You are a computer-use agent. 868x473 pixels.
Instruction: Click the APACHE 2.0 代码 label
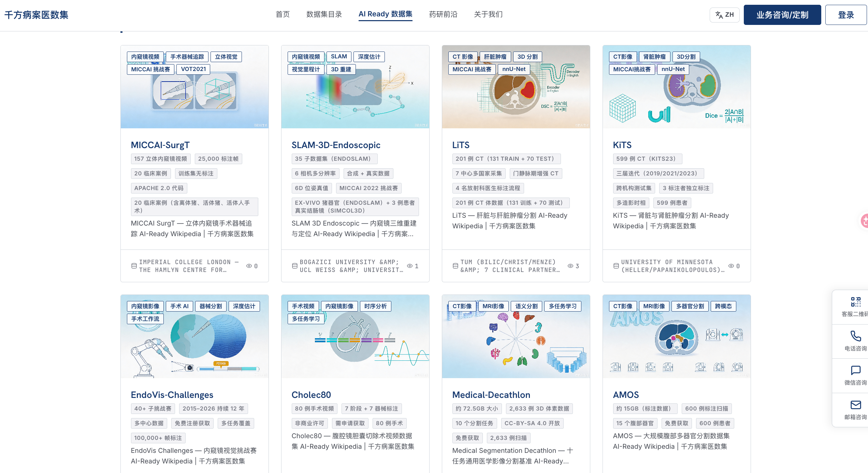click(x=159, y=188)
